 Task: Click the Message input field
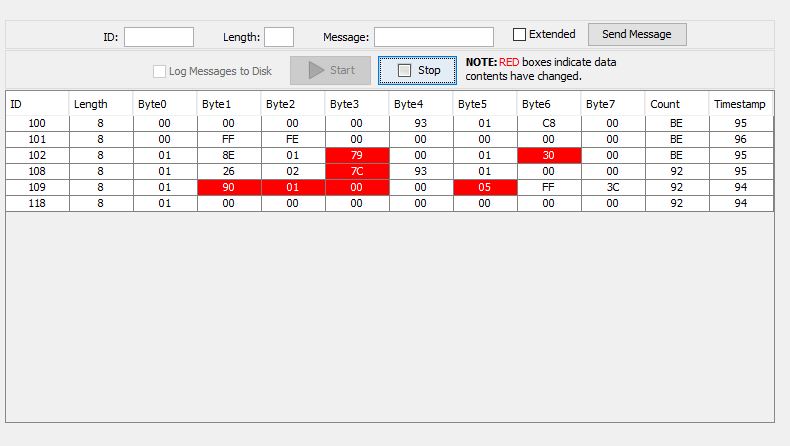(x=434, y=37)
